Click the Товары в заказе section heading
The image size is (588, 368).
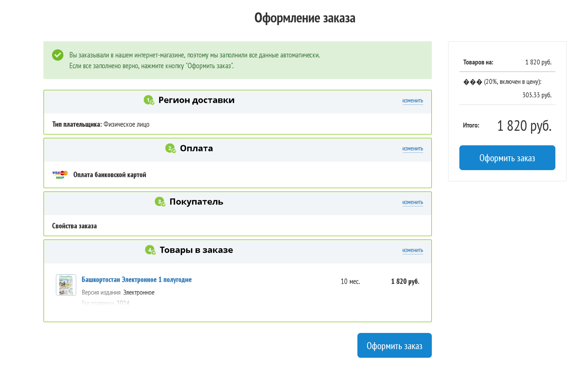pyautogui.click(x=196, y=250)
